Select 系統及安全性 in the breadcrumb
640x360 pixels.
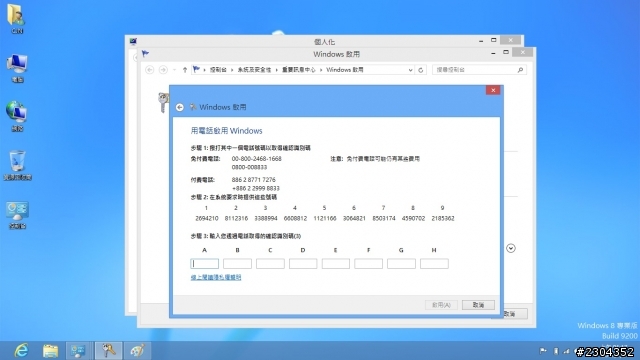point(254,70)
